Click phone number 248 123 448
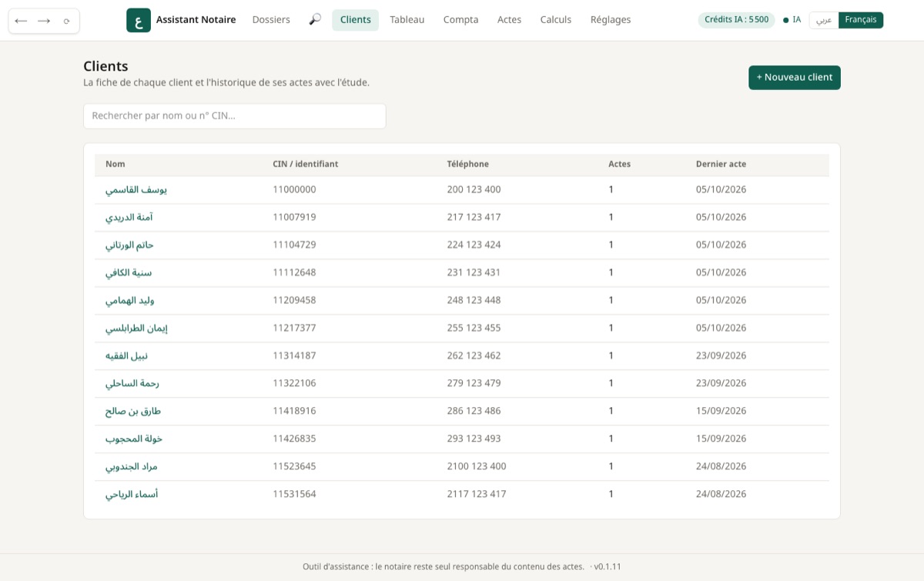The width and height of the screenshot is (924, 581). point(474,300)
